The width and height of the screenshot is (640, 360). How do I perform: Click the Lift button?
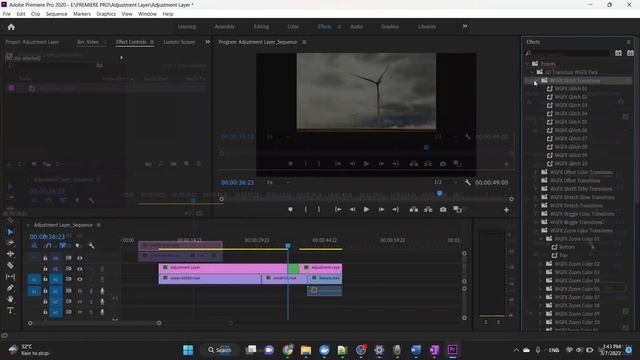point(413,209)
